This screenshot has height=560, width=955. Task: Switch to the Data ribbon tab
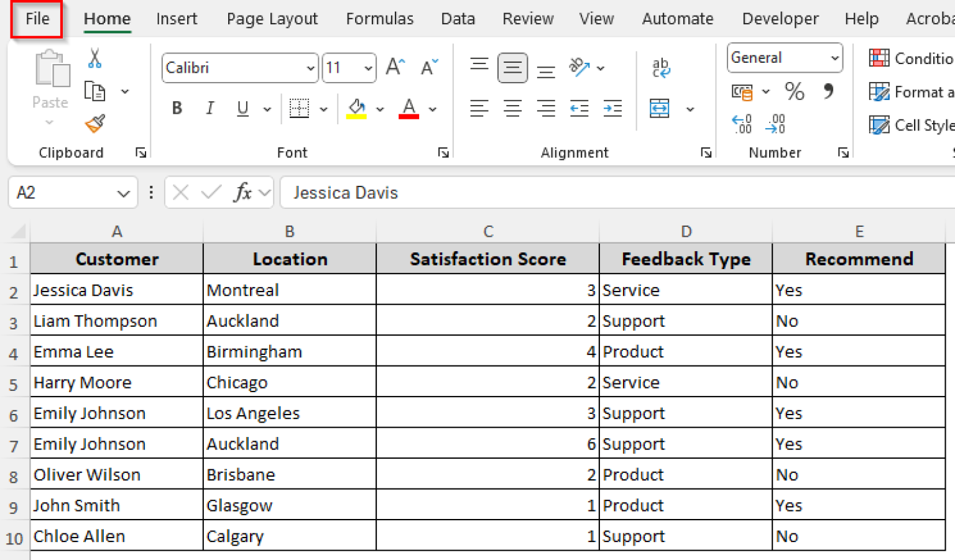tap(458, 19)
